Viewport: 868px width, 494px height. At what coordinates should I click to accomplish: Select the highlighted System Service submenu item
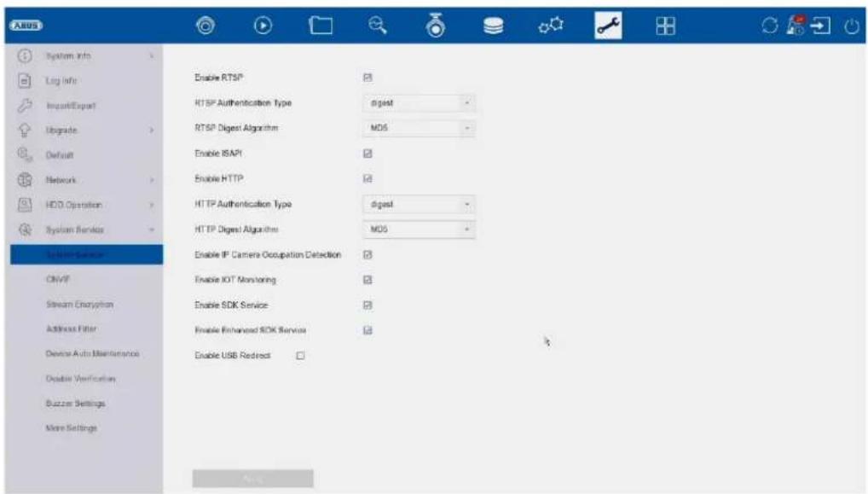point(86,255)
